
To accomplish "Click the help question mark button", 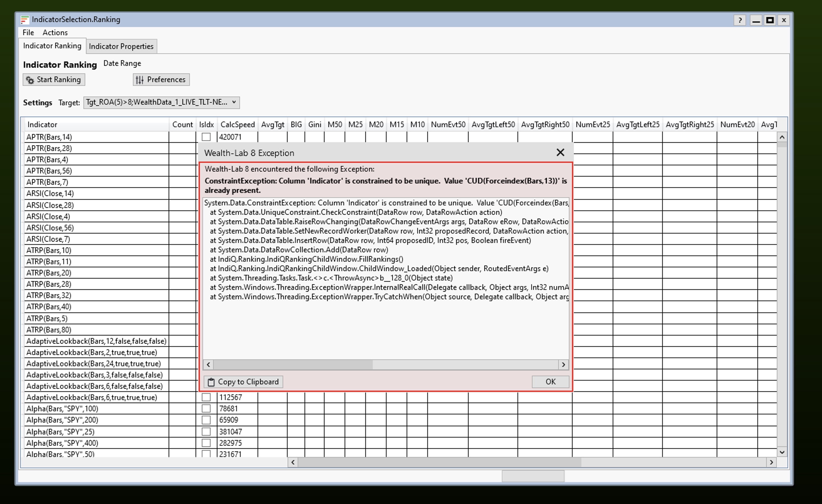I will (x=740, y=20).
